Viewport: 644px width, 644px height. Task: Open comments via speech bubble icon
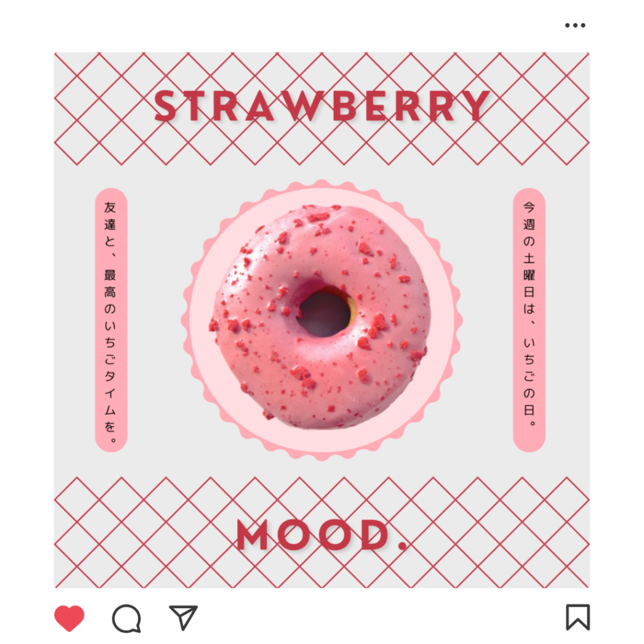(126, 618)
